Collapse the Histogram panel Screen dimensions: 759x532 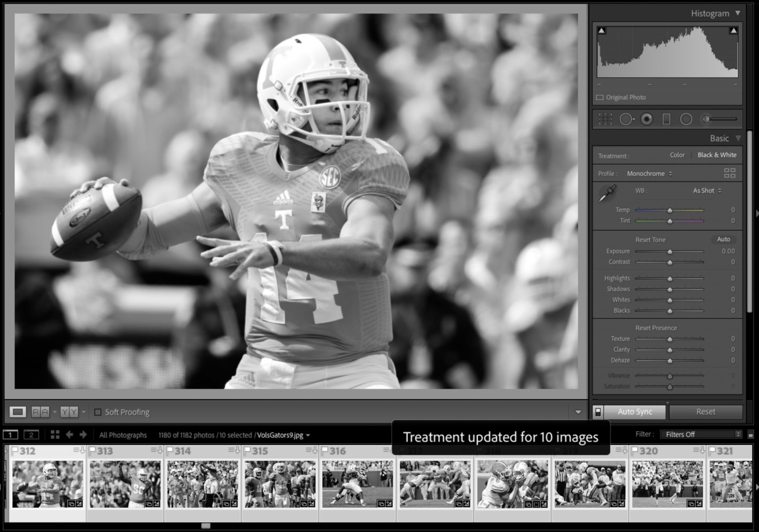coord(737,13)
